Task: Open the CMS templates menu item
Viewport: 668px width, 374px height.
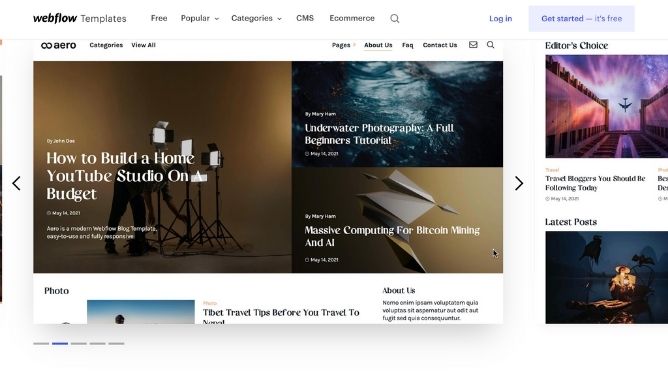Action: coord(305,18)
